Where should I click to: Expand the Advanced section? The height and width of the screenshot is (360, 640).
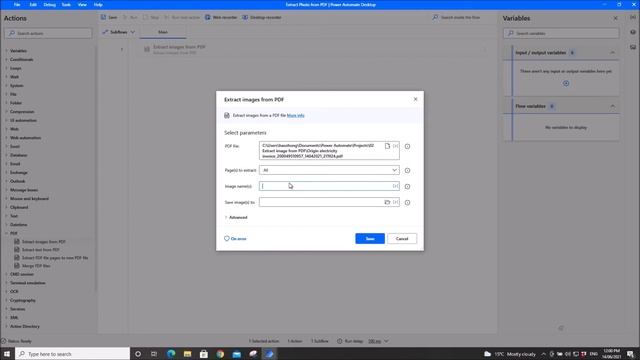(x=236, y=218)
